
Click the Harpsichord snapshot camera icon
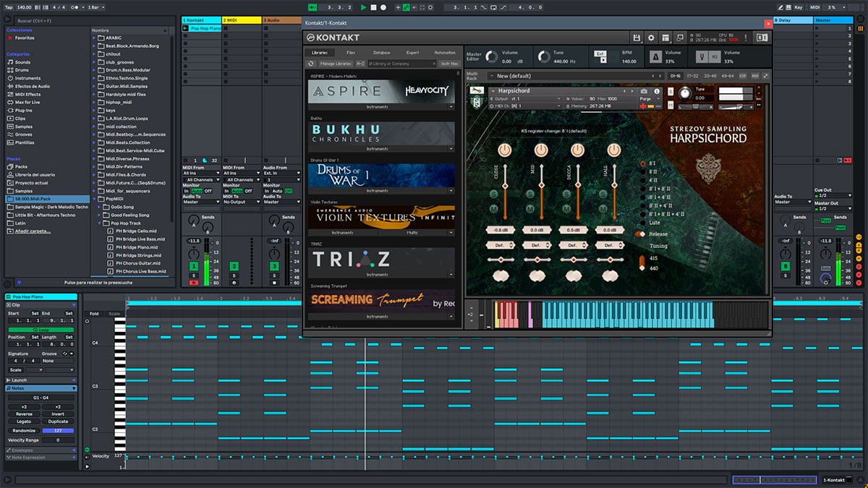644,91
